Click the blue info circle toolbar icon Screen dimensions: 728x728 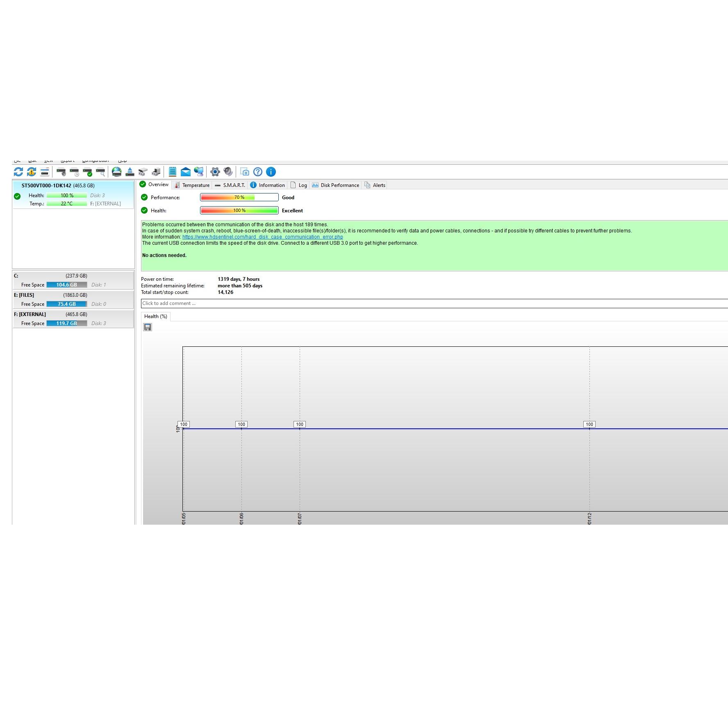pyautogui.click(x=271, y=172)
